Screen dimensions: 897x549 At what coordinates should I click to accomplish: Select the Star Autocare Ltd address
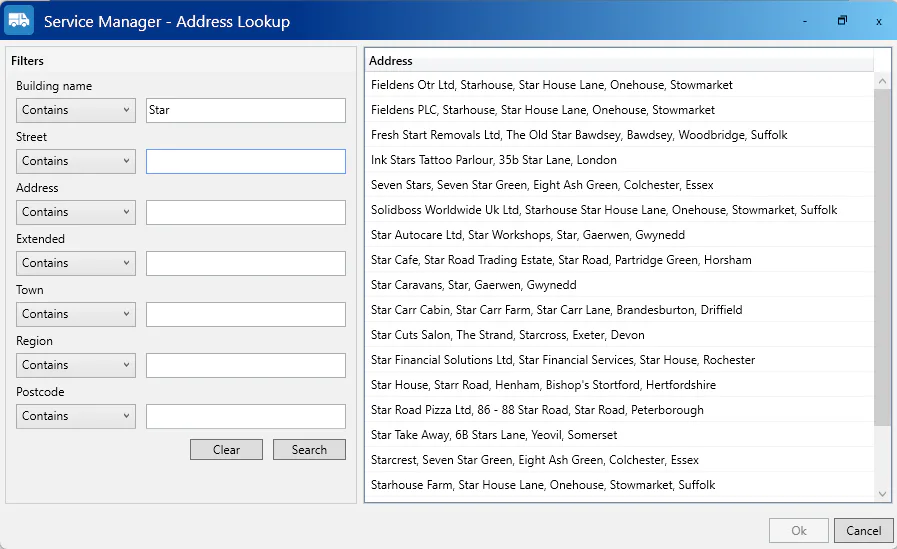[620, 235]
